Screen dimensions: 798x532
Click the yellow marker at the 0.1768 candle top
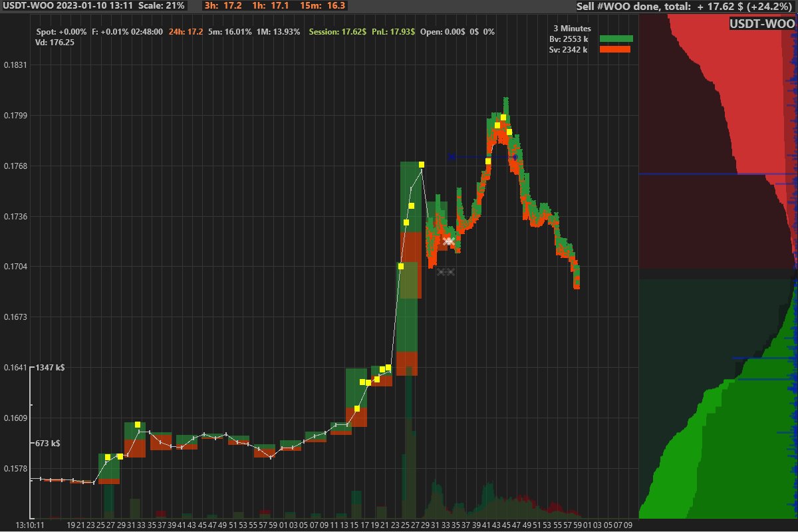pos(422,165)
